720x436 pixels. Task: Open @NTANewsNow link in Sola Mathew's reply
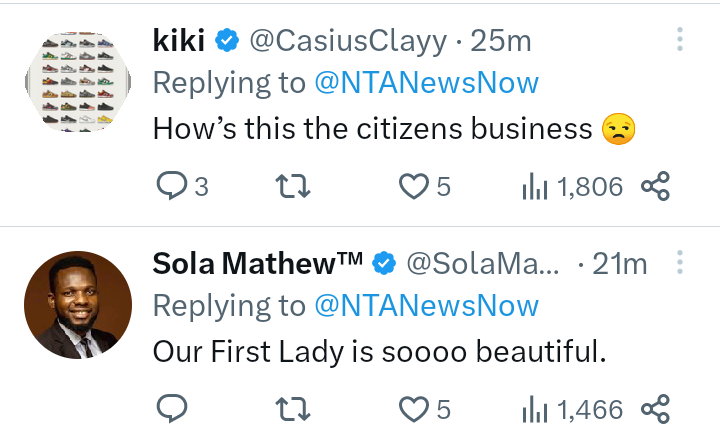(x=426, y=306)
